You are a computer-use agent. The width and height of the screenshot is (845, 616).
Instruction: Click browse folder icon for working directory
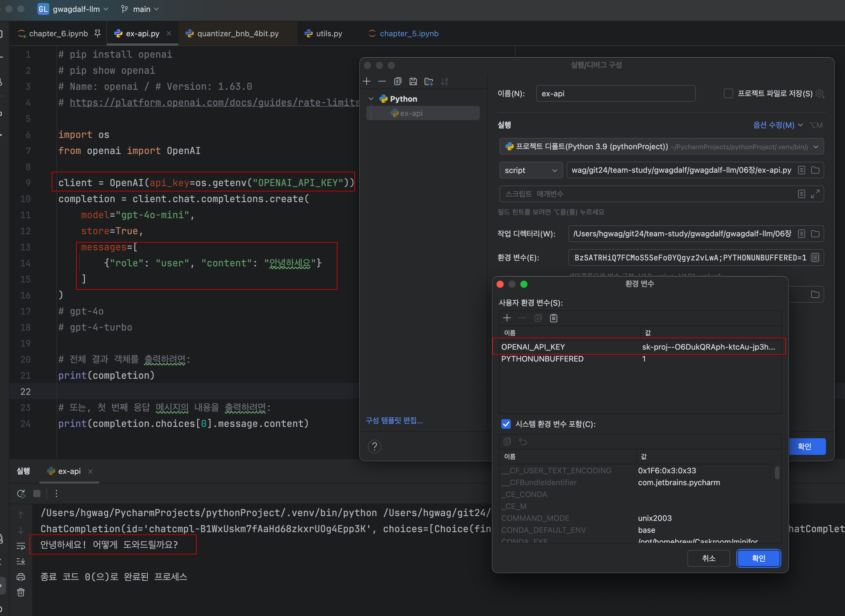pos(815,234)
